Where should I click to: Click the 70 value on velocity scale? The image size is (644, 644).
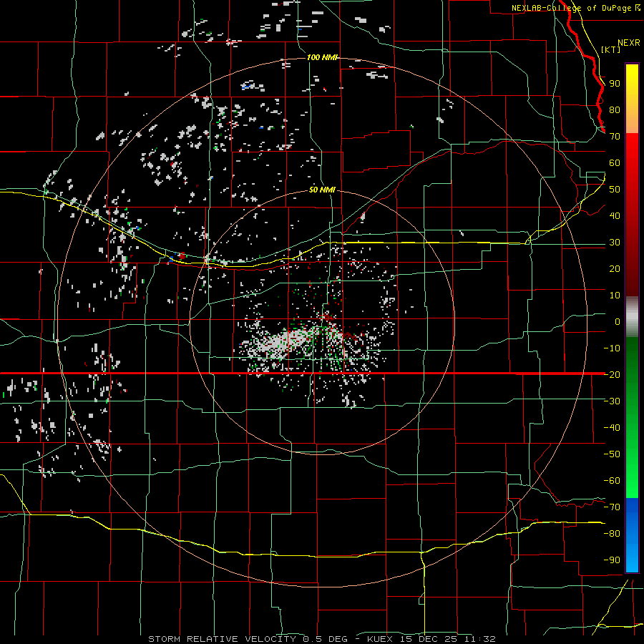[x=615, y=137]
